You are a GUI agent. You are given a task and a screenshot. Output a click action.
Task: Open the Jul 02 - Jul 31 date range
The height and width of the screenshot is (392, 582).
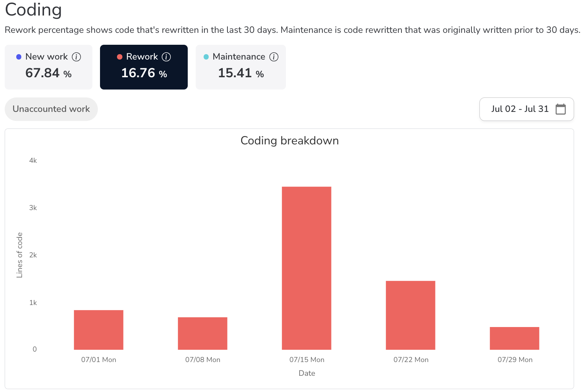pyautogui.click(x=520, y=109)
